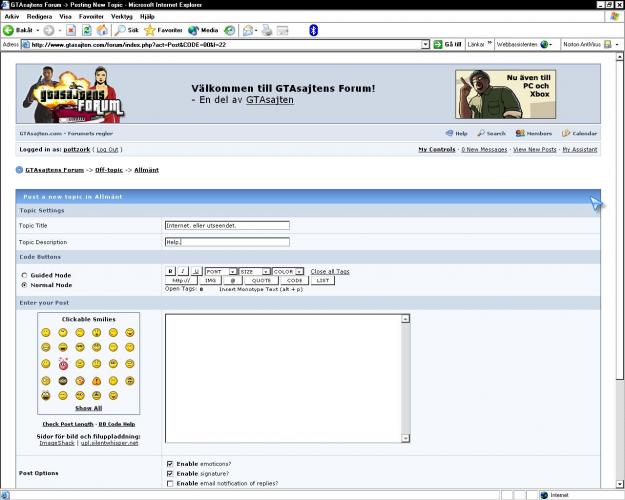This screenshot has width=625, height=500.
Task: Open Sök search in the browser toolbar
Action: tap(126, 30)
